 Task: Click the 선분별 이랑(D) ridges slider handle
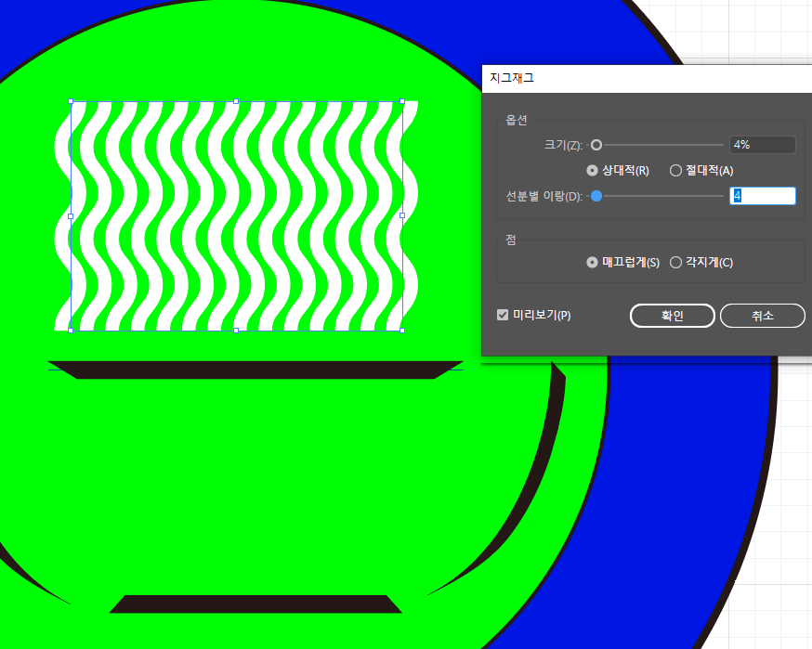[x=596, y=196]
